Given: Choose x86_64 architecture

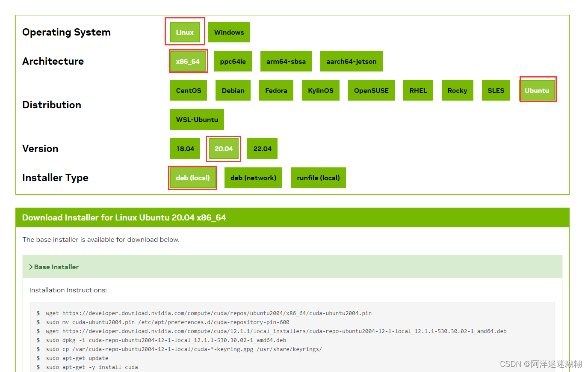Looking at the screenshot, I should [x=188, y=61].
